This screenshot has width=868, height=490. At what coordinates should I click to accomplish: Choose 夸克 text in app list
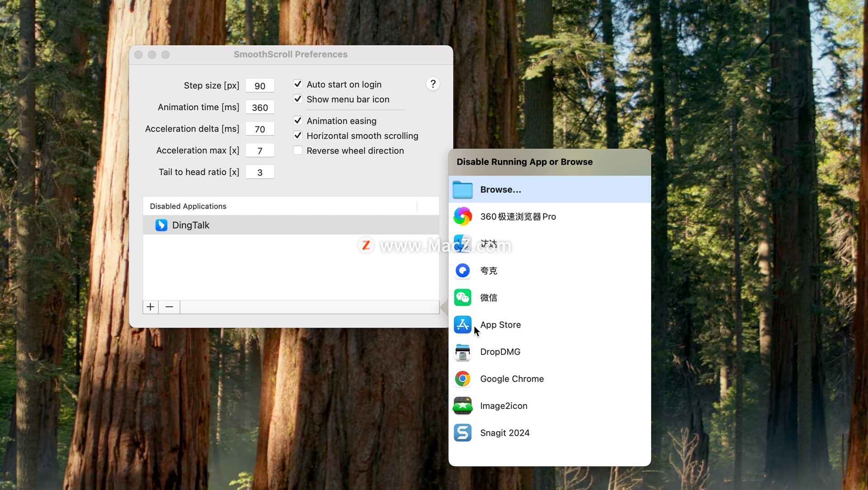pos(489,271)
